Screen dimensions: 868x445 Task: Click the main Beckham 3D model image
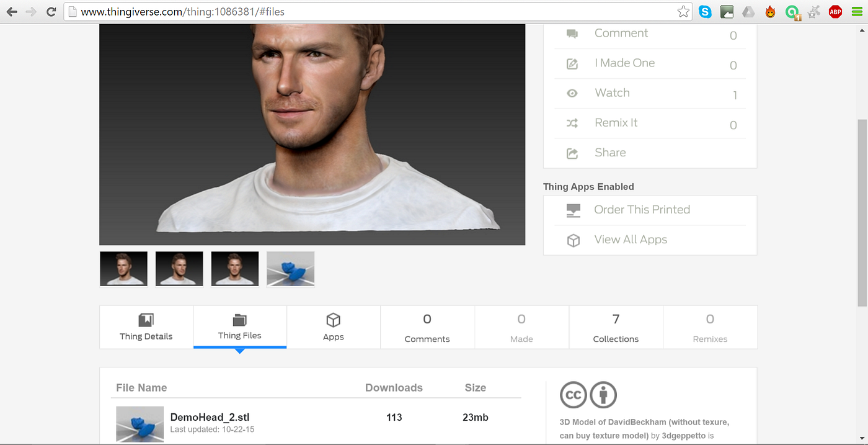tap(312, 135)
